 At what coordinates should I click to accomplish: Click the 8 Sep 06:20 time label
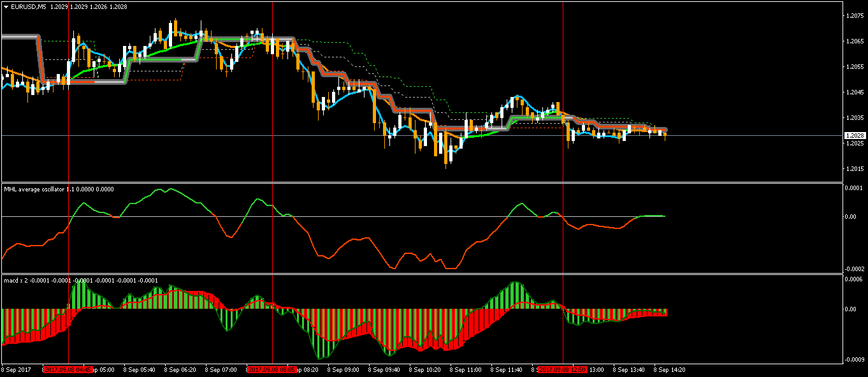[x=180, y=369]
